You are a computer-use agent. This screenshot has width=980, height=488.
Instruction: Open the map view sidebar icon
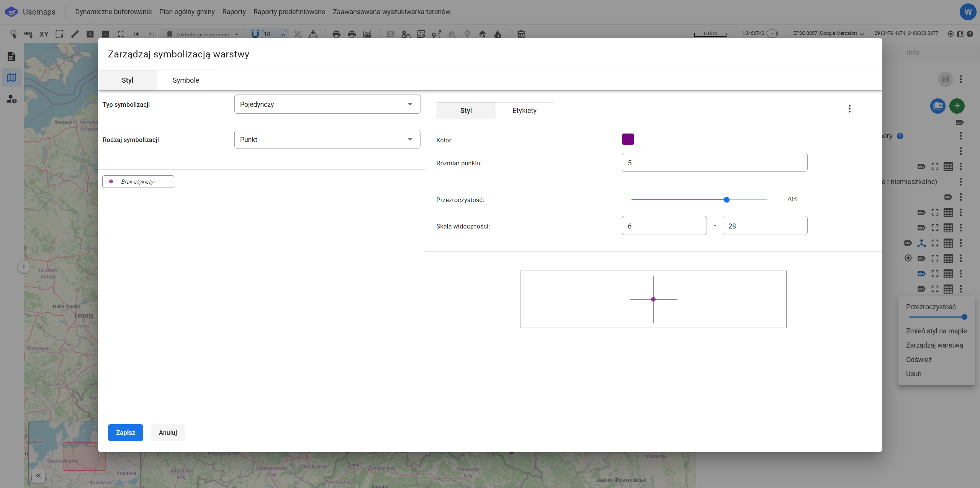11,78
